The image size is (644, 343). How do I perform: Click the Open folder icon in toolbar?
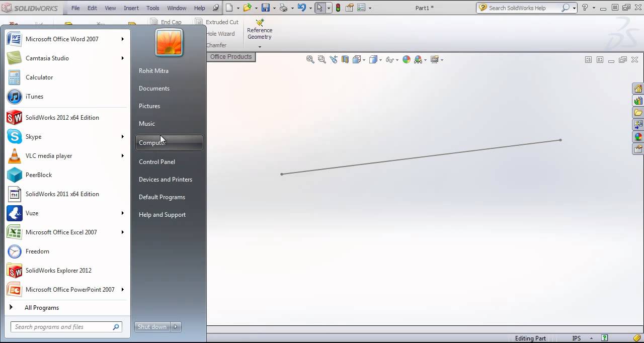click(x=247, y=8)
